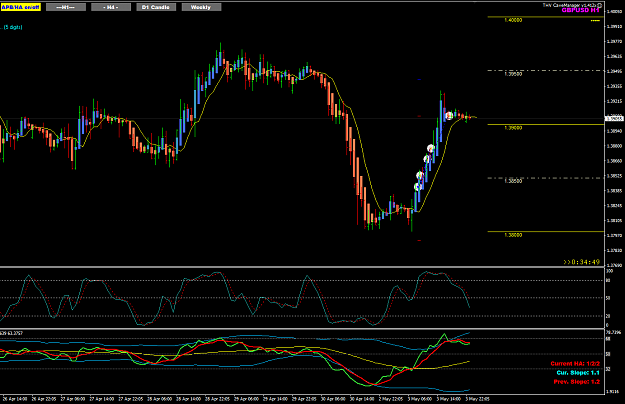Click the GBPUSD H1 symbol label
The width and height of the screenshot is (625, 404).
coord(580,10)
